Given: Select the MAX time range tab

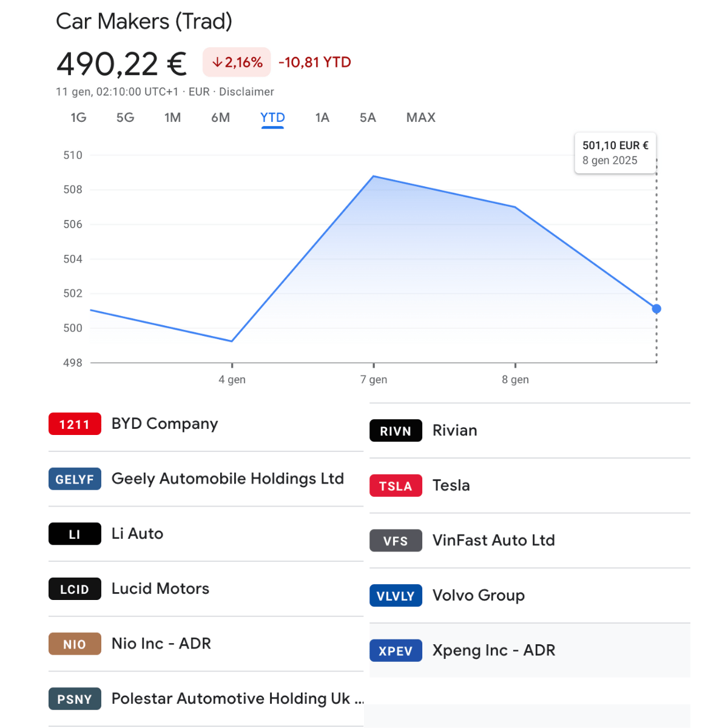Looking at the screenshot, I should click(x=421, y=118).
